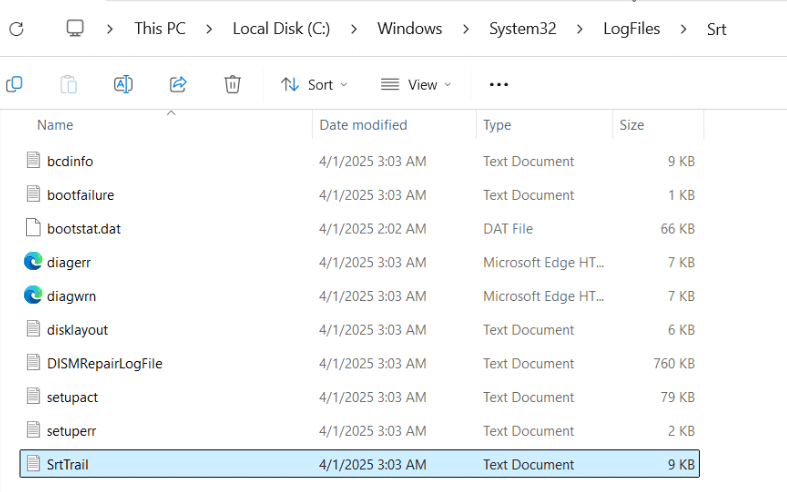Image resolution: width=787 pixels, height=492 pixels.
Task: Click the setupact file icon
Action: coord(34,397)
